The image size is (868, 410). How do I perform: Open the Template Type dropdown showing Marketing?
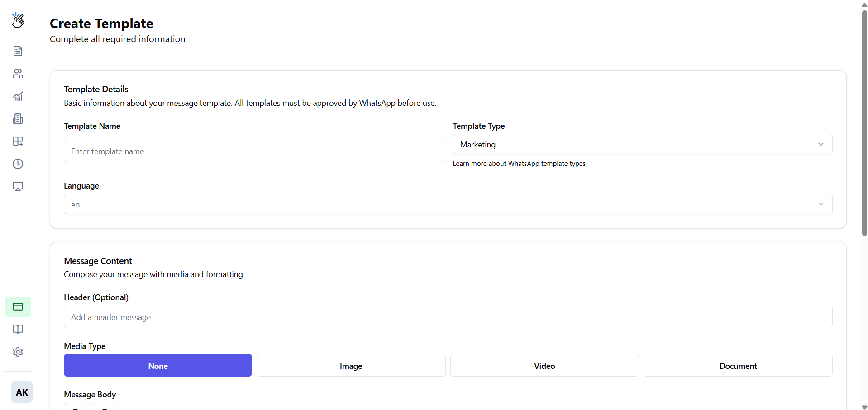click(x=642, y=144)
